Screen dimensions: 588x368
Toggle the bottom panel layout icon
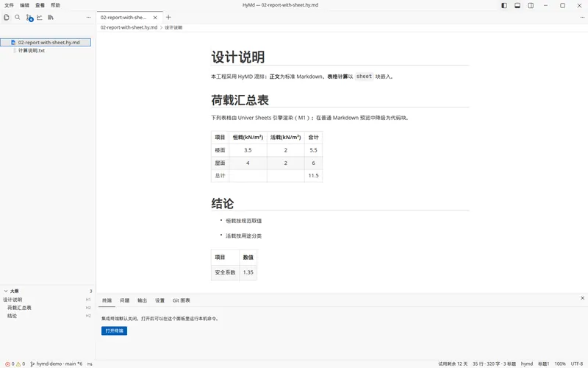coord(517,5)
